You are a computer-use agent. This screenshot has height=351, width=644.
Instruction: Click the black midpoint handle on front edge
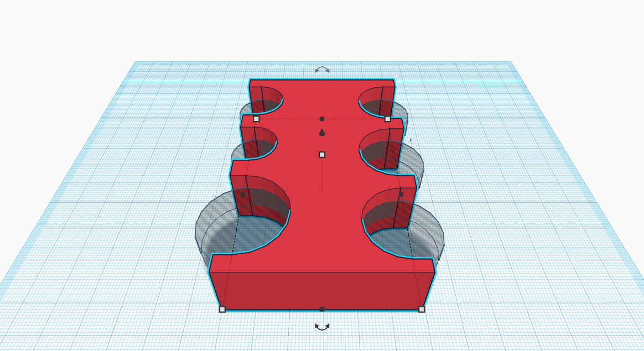(322, 309)
